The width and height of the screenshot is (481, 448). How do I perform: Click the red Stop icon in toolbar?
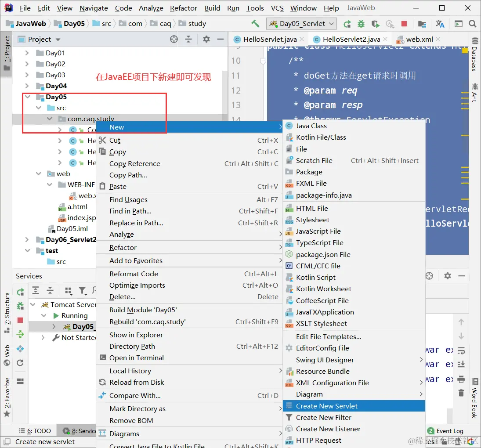click(x=404, y=24)
